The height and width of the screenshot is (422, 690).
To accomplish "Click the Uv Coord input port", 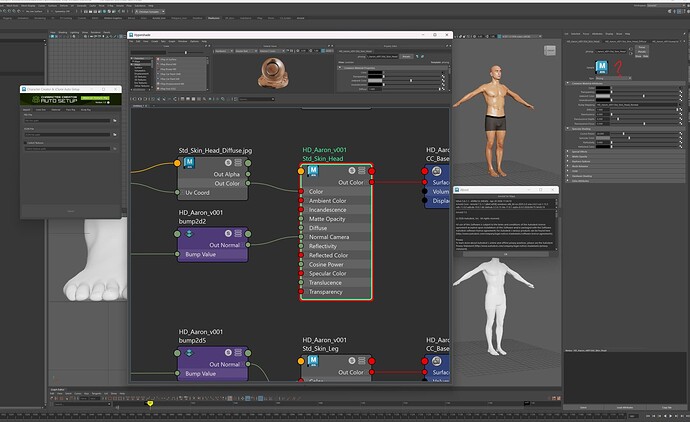I will (177, 192).
